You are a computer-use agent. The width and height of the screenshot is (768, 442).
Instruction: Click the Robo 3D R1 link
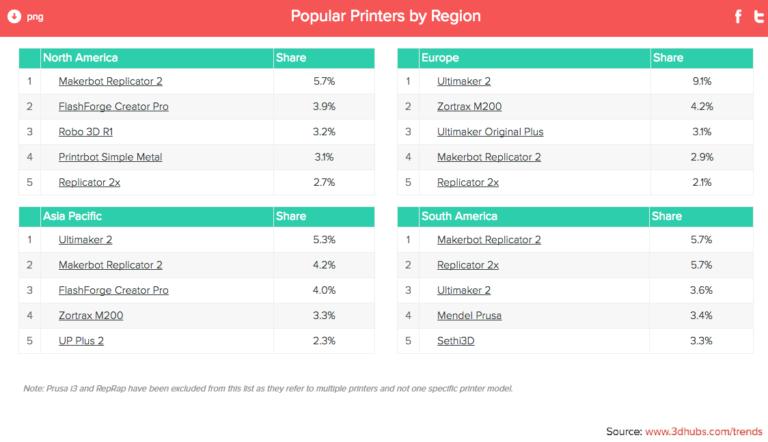click(87, 132)
